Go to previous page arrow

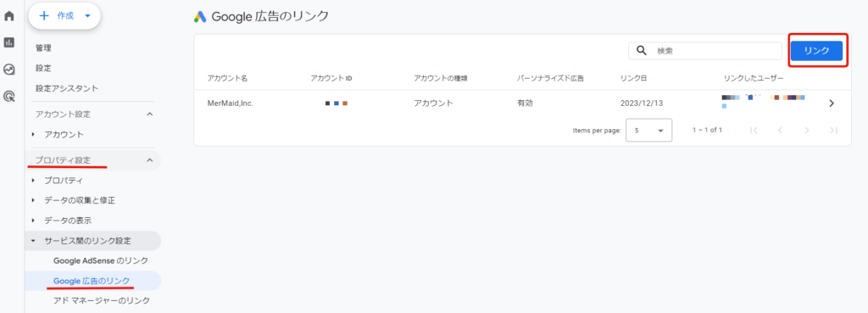780,130
